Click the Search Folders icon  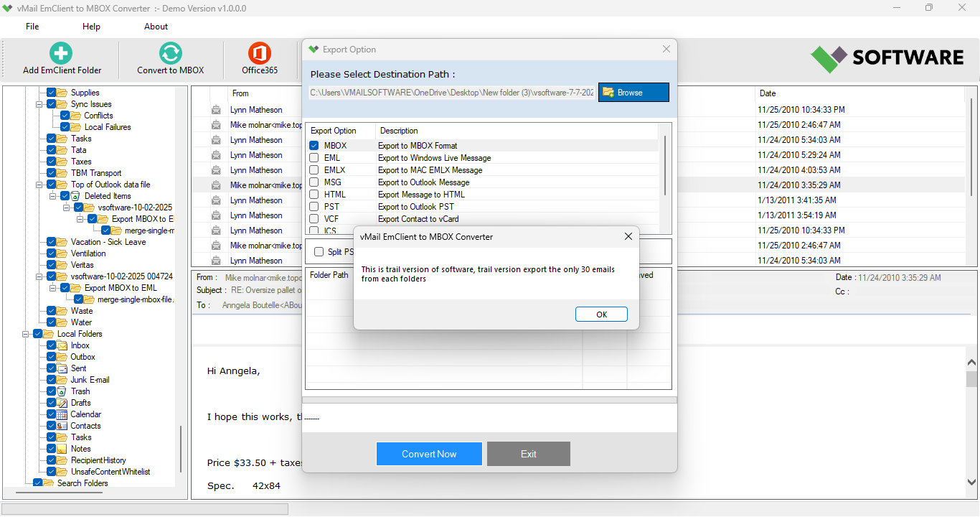click(49, 483)
